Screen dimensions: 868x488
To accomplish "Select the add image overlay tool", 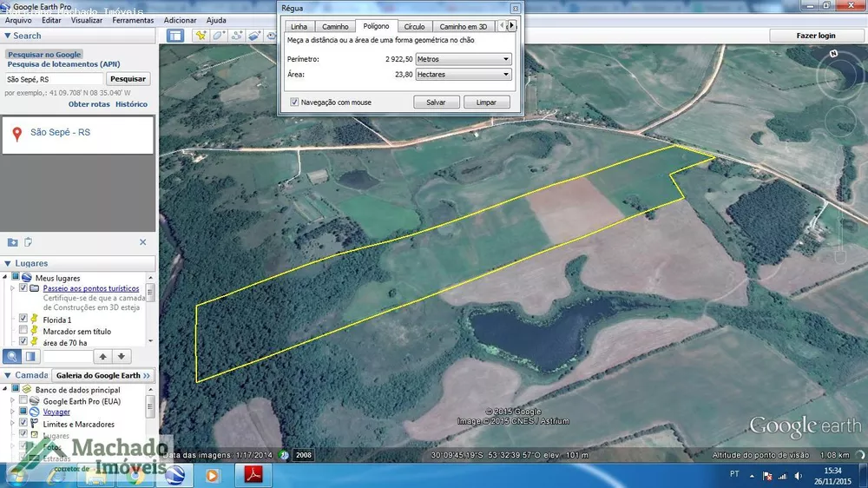I will pyautogui.click(x=254, y=36).
